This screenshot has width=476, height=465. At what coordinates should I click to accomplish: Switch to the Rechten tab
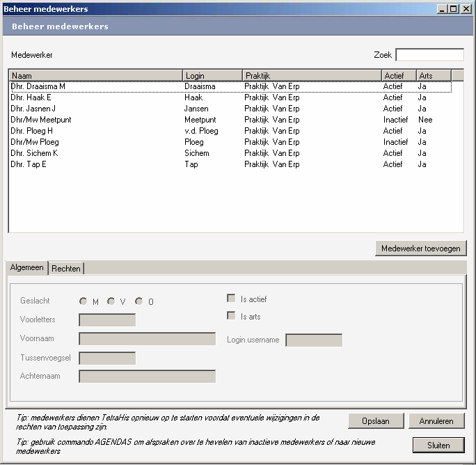tap(66, 269)
